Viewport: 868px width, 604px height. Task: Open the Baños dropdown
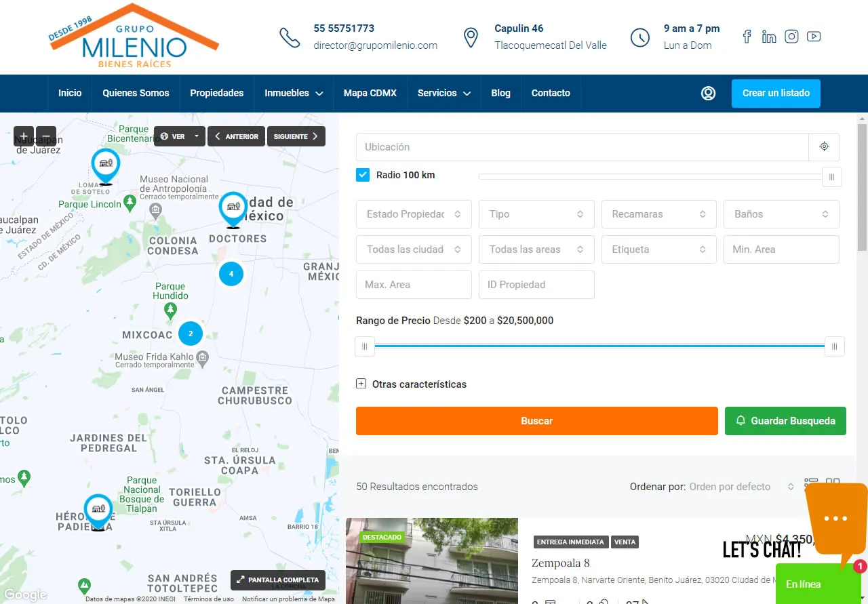[781, 214]
